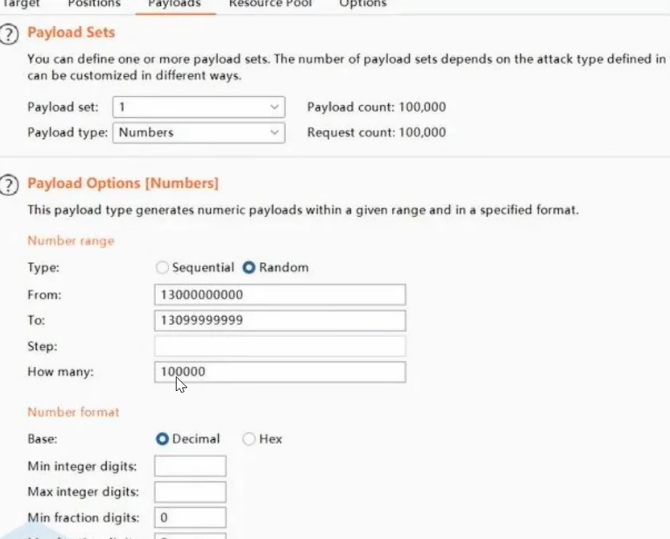This screenshot has height=539, width=670.
Task: Click the From number field
Action: point(280,295)
